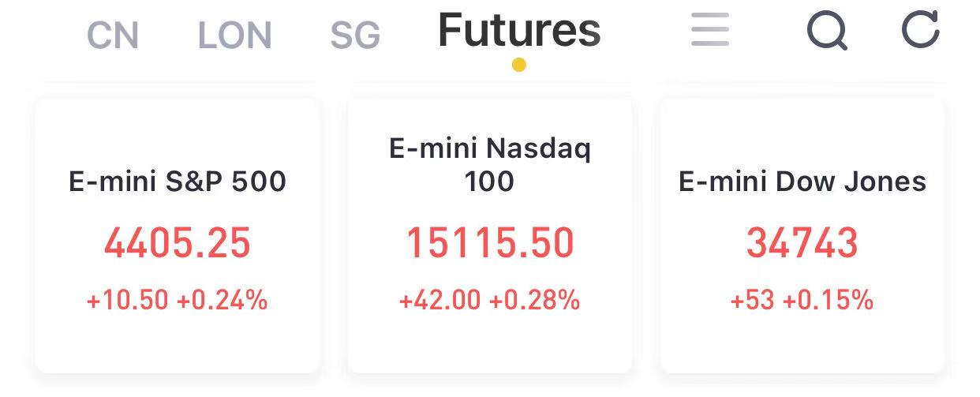Click the E-mini Dow Jones title label
The image size is (980, 397).
(x=802, y=182)
